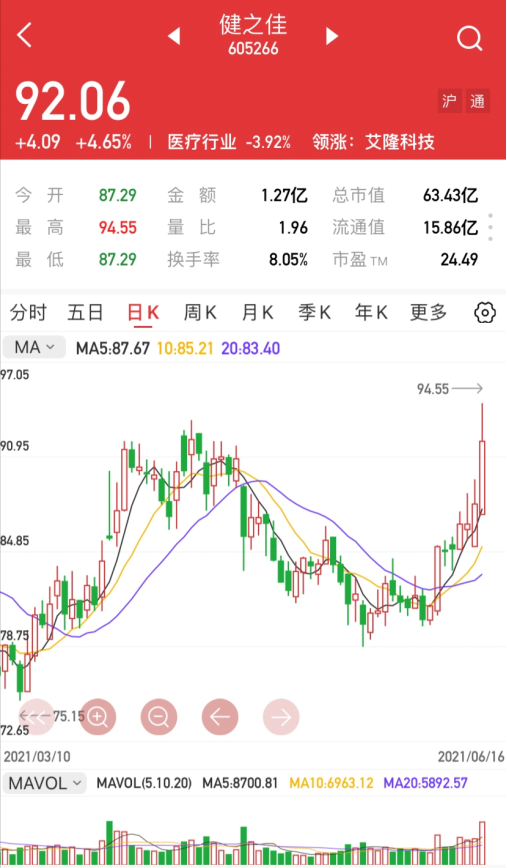Tap the stock name 健之佳

click(253, 24)
